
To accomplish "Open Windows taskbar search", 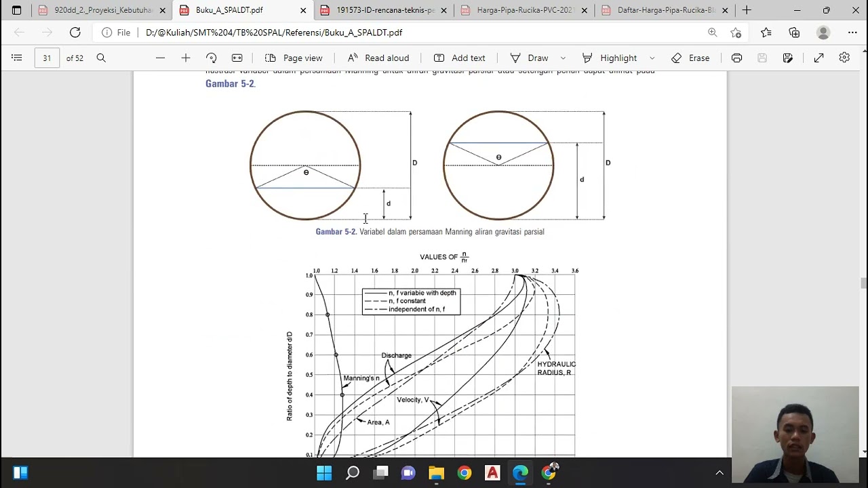I will click(353, 473).
